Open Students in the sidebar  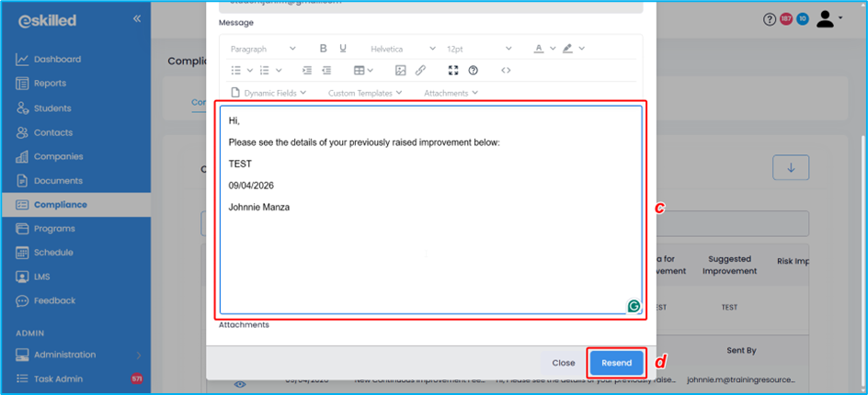tap(52, 108)
